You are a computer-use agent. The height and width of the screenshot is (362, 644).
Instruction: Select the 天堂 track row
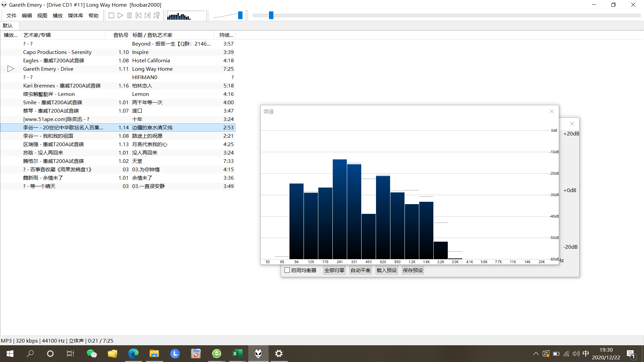118,161
